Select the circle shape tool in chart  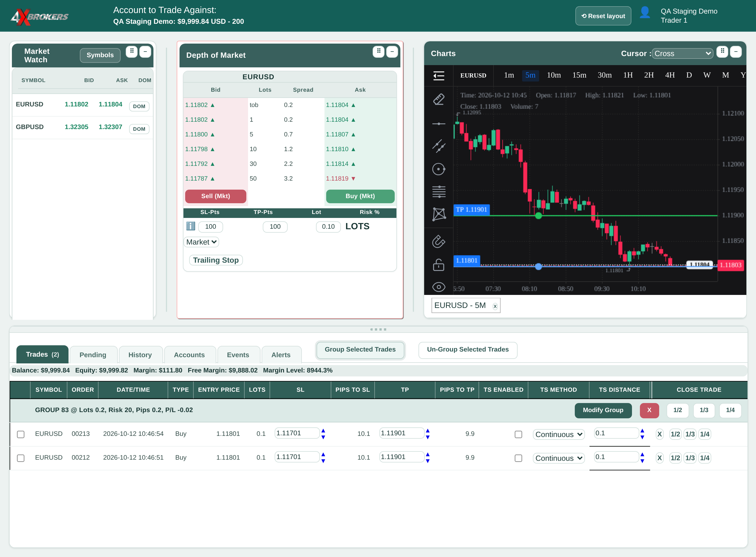coord(439,169)
